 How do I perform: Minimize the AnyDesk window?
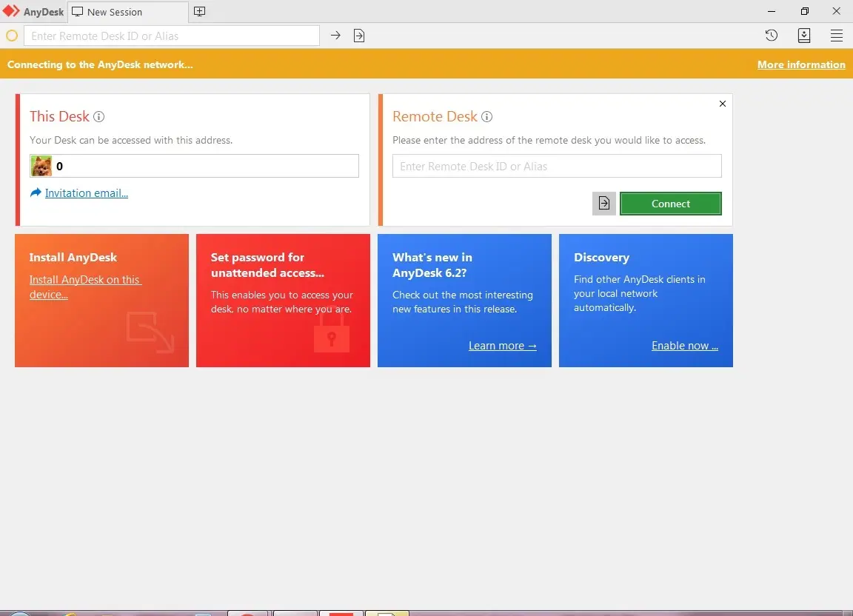(x=772, y=11)
